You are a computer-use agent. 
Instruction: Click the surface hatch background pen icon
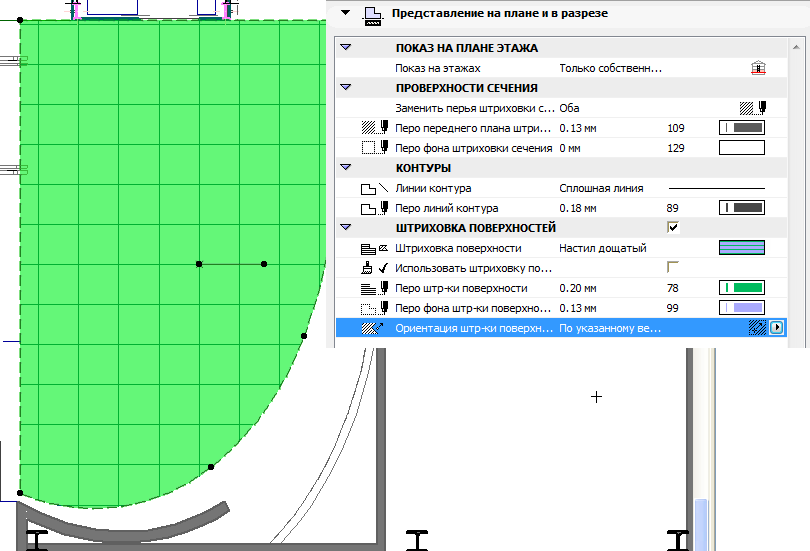(375, 308)
